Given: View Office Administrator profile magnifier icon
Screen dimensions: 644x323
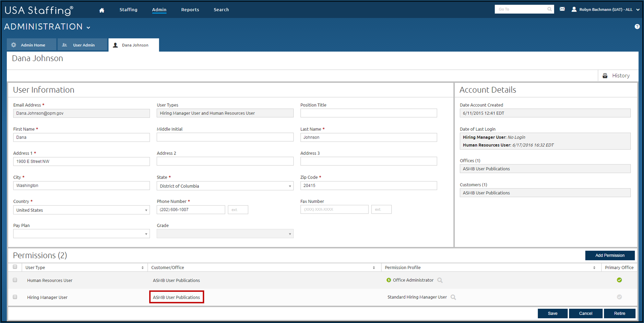Looking at the screenshot, I should [440, 280].
